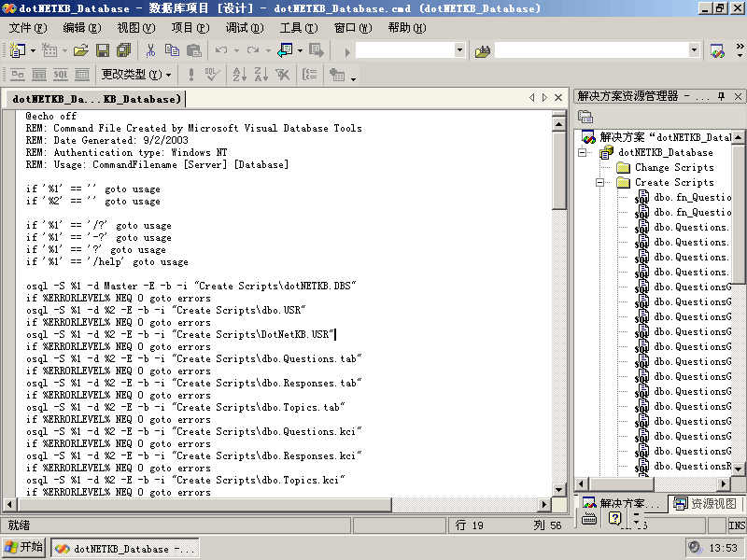Open the 项目 (Project) menu
Image resolution: width=747 pixels, height=560 pixels.
point(190,28)
